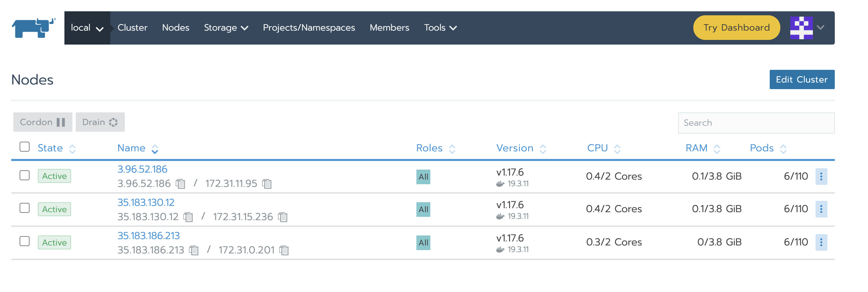
Task: Copy internal IP 172.31.0.201 to clipboard
Action: click(284, 250)
